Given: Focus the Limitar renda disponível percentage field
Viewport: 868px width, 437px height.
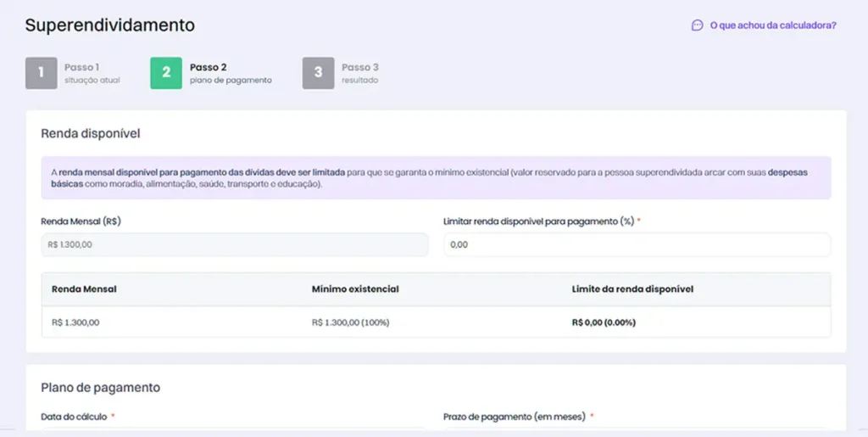Looking at the screenshot, I should (637, 244).
